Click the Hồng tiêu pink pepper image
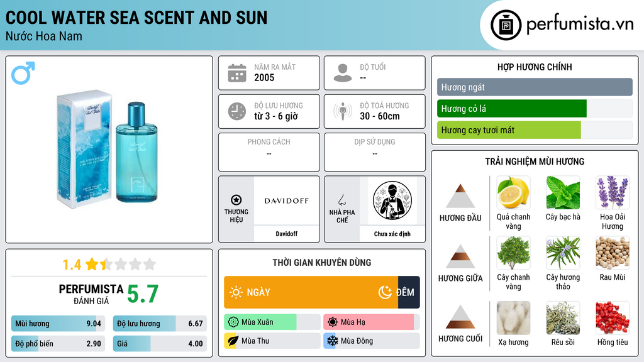Screen dimensions: 644x362 [x=613, y=318]
